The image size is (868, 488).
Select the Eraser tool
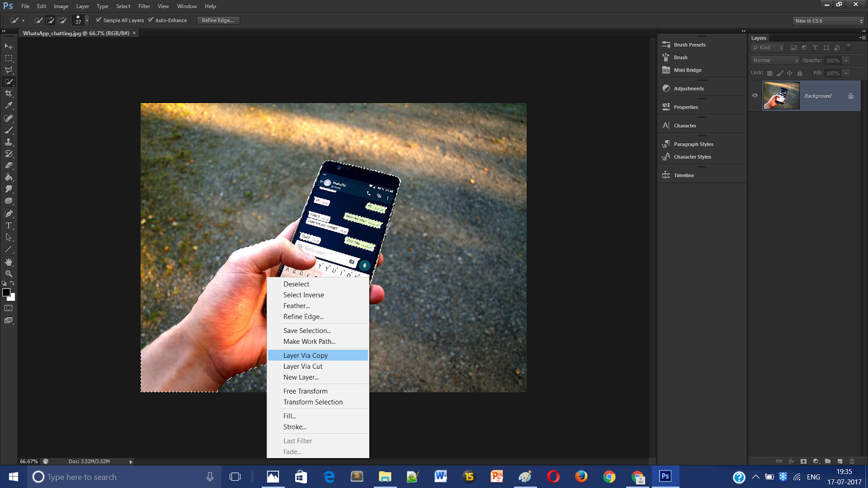tap(9, 165)
